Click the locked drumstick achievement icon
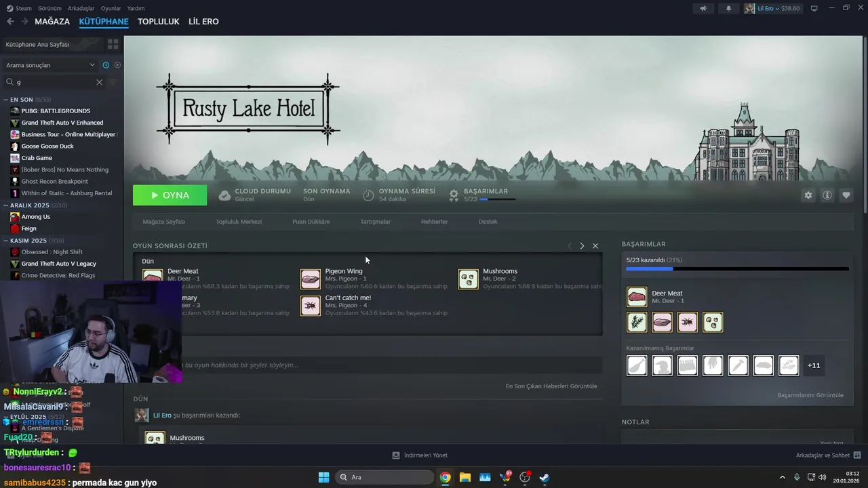 coord(637,365)
